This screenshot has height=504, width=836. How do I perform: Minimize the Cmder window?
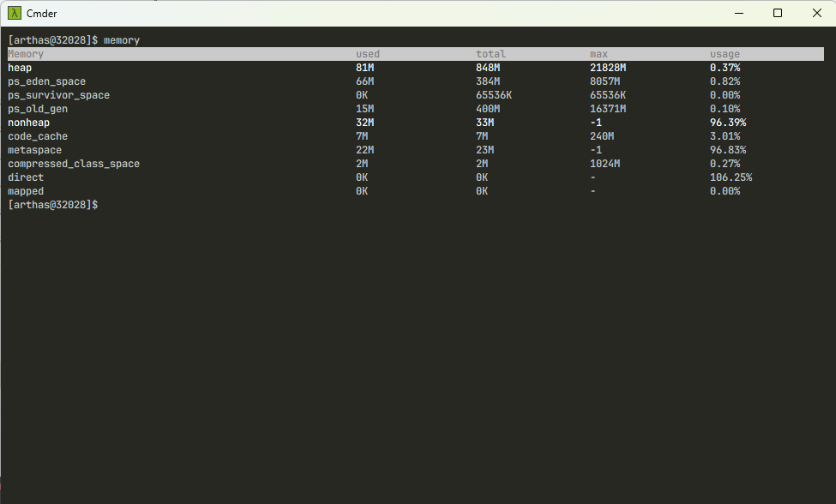coord(738,13)
